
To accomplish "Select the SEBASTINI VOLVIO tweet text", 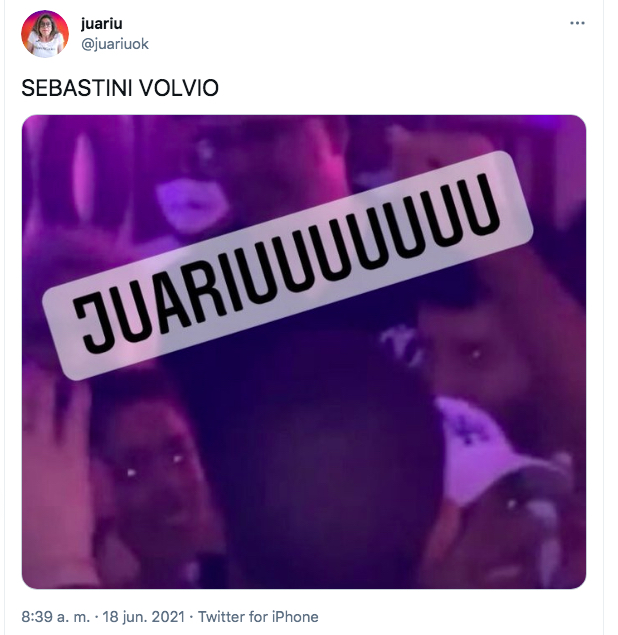I will click(x=120, y=88).
